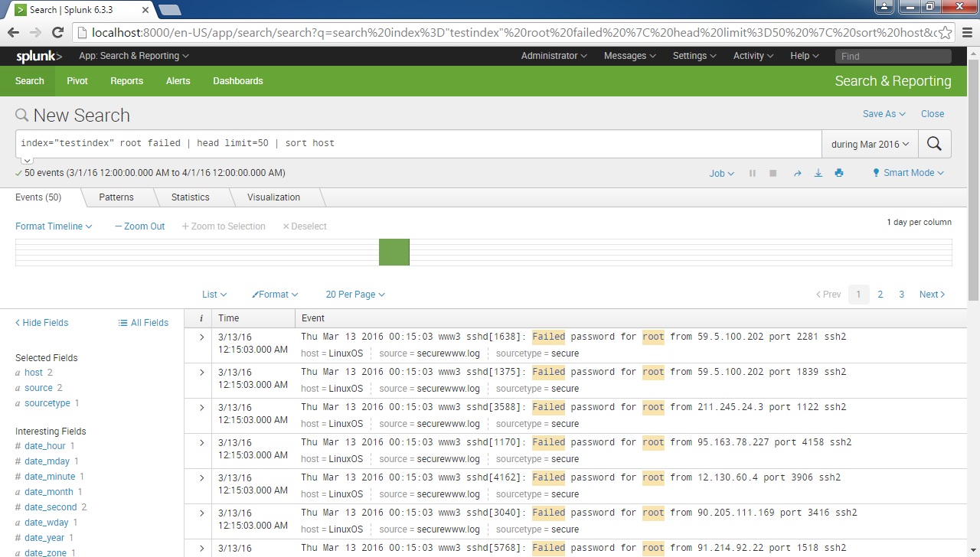980x557 pixels.
Task: Open the Job menu
Action: (x=720, y=173)
